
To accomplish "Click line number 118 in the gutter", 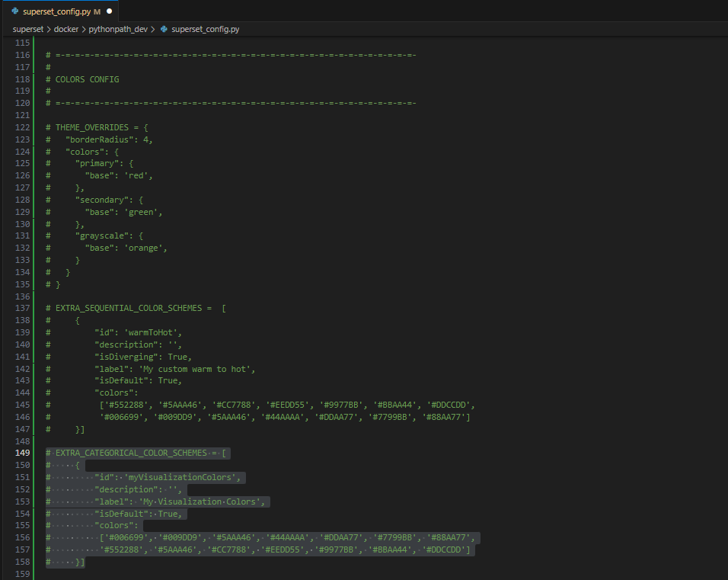I will (22, 79).
